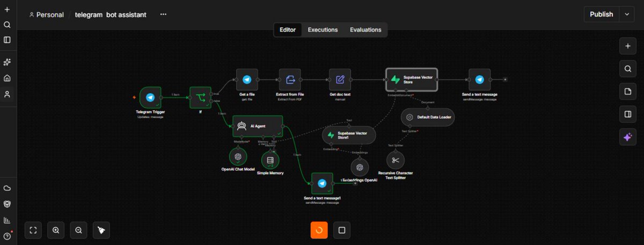Click the box package icon in the left sidebar
This screenshot has width=644, height=245.
pyautogui.click(x=7, y=204)
